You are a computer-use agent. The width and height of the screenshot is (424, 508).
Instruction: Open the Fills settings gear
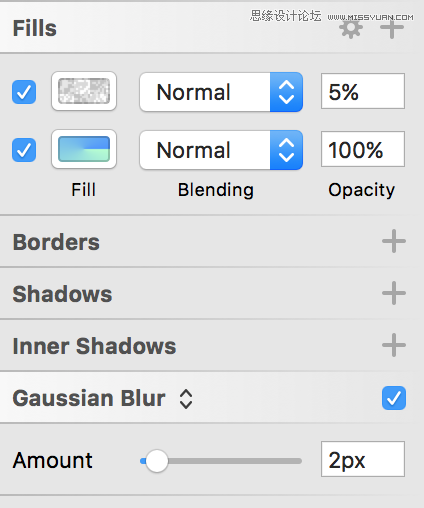[351, 29]
